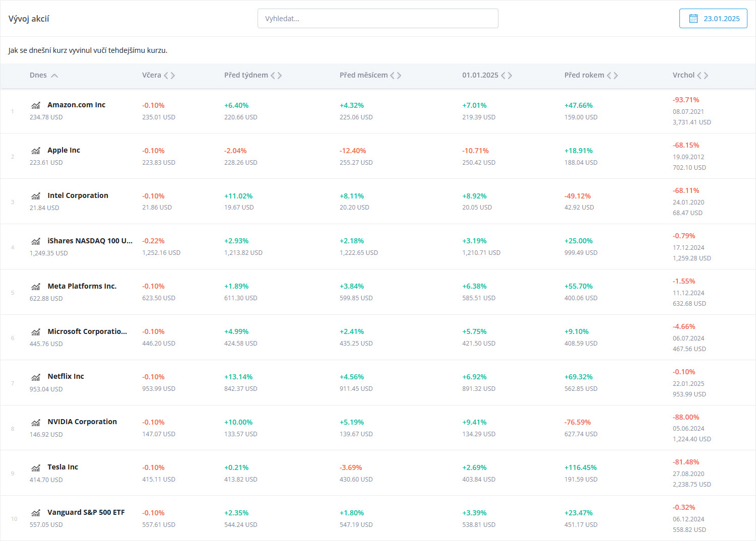The width and height of the screenshot is (756, 541).
Task: Open Microsoft Corporation stock name
Action: point(87,331)
